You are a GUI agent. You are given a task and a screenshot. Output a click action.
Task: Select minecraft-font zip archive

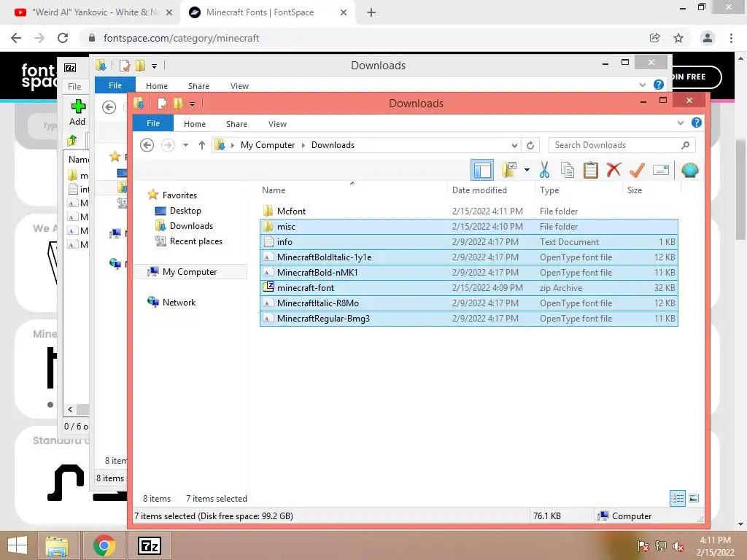(x=469, y=287)
